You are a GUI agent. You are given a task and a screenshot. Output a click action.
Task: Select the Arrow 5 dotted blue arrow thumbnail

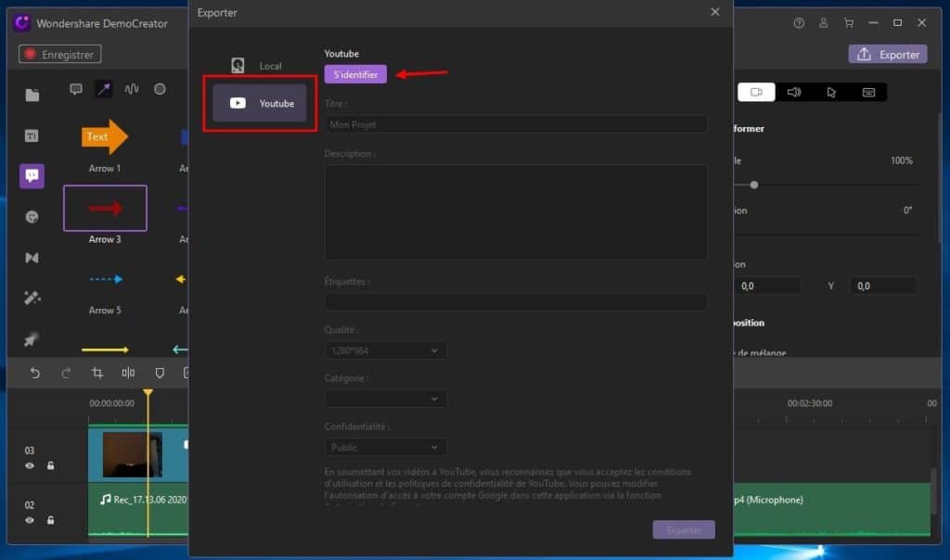106,279
